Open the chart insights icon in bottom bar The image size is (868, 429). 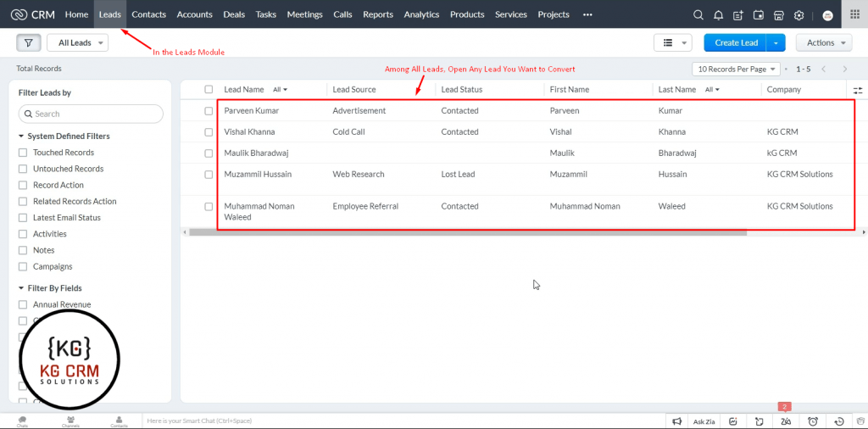point(733,421)
